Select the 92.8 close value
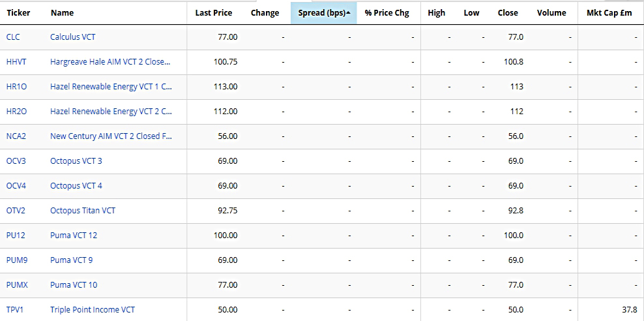This screenshot has width=644, height=321. [x=516, y=211]
